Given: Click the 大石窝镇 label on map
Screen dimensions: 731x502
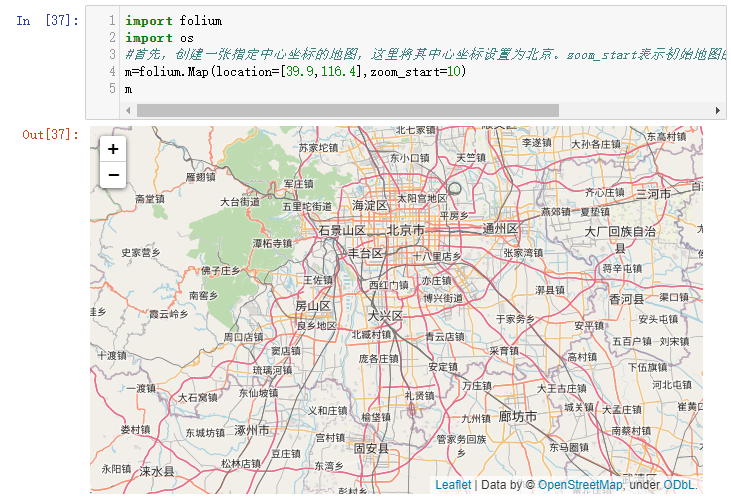Looking at the screenshot, I should 198,398.
